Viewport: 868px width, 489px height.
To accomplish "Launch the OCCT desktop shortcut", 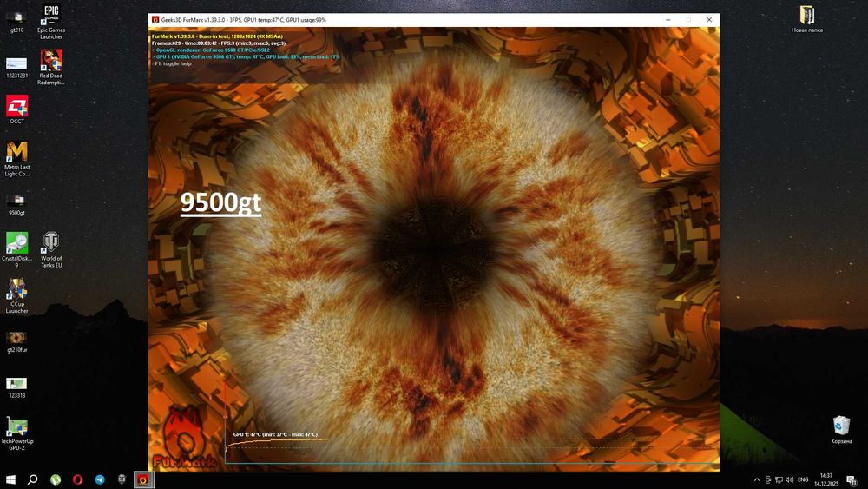I will click(16, 109).
